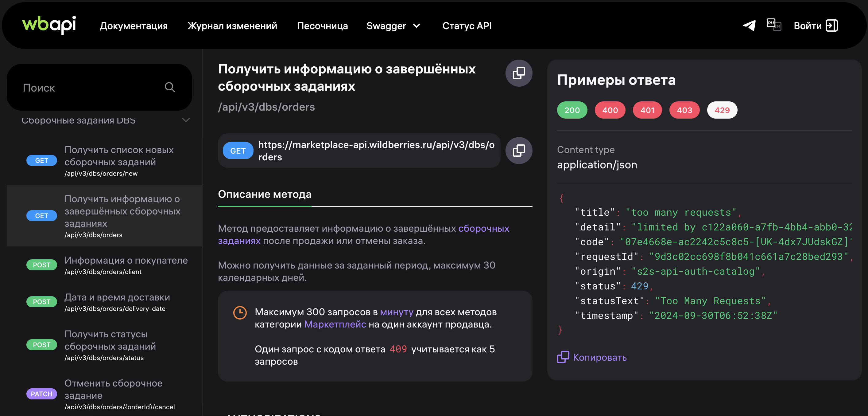Screen dimensions: 868x416
Task: Expand the Swagger dropdown menu
Action: 393,26
